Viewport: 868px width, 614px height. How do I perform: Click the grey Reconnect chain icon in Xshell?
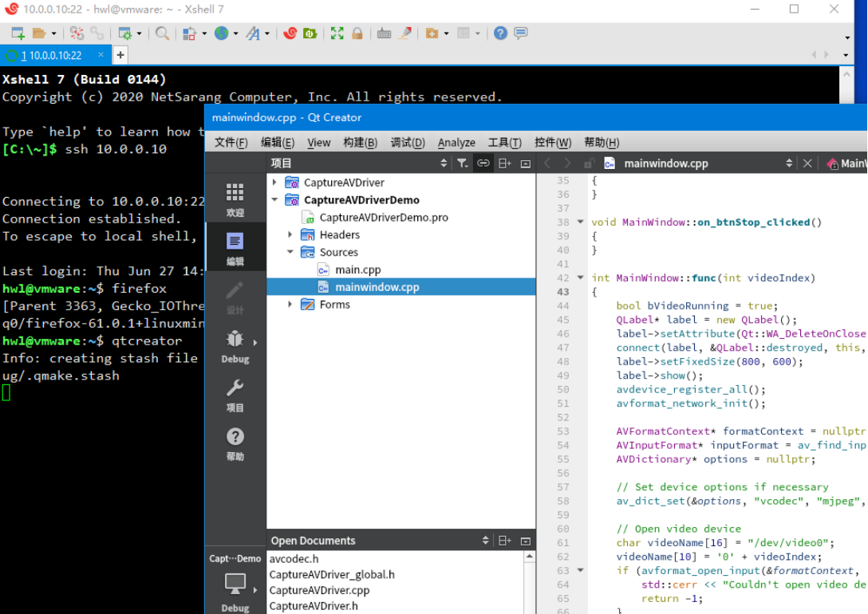coord(97,33)
